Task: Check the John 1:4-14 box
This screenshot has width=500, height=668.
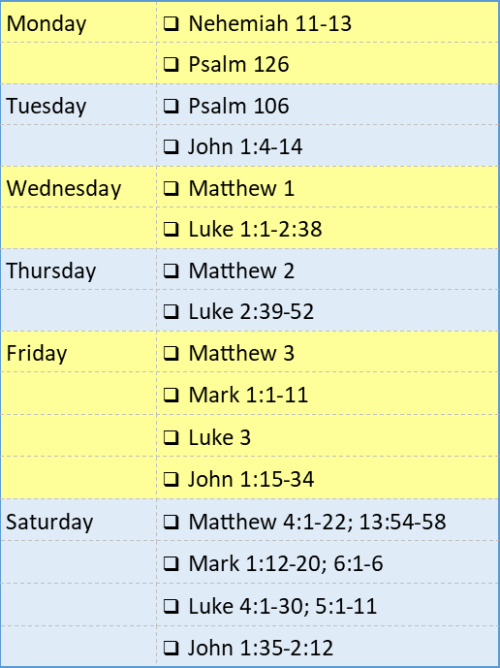Action: point(171,147)
